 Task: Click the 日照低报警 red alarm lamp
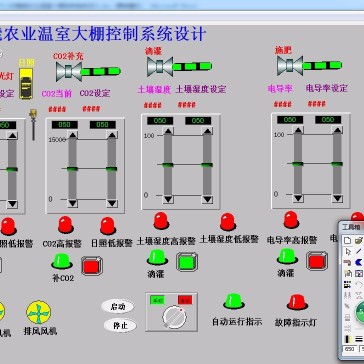(108, 226)
